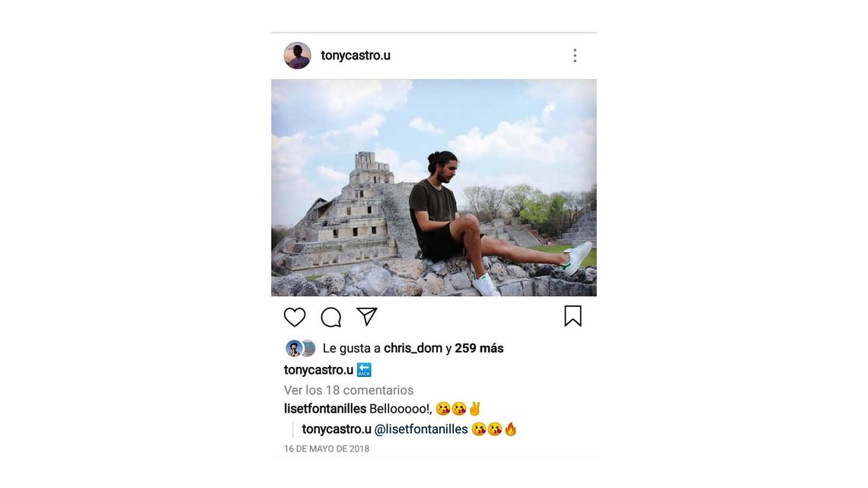Click the victory hand emoji in the comment
The width and height of the screenshot is (868, 488).
pos(476,409)
